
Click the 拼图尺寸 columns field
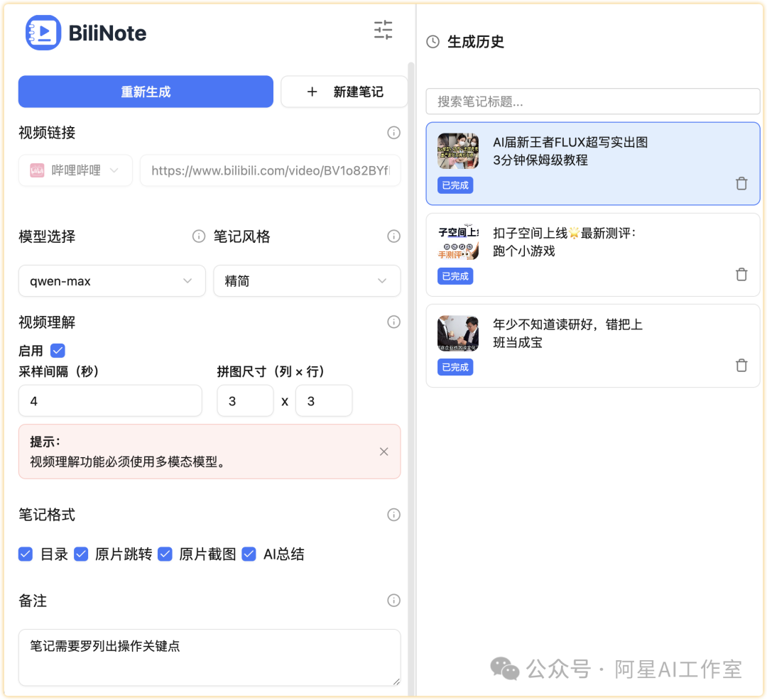point(245,401)
